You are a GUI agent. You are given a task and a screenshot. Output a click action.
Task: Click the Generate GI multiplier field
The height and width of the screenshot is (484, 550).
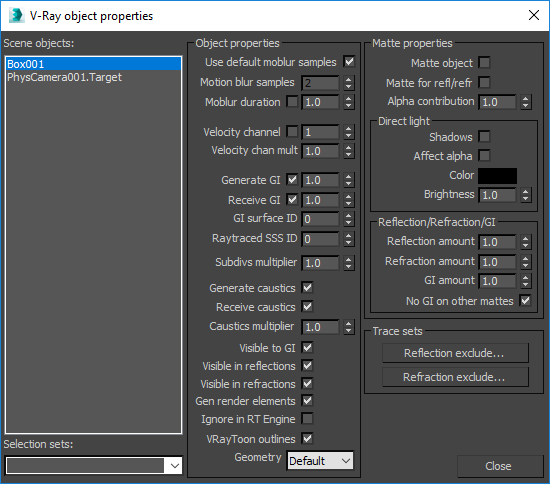point(320,180)
